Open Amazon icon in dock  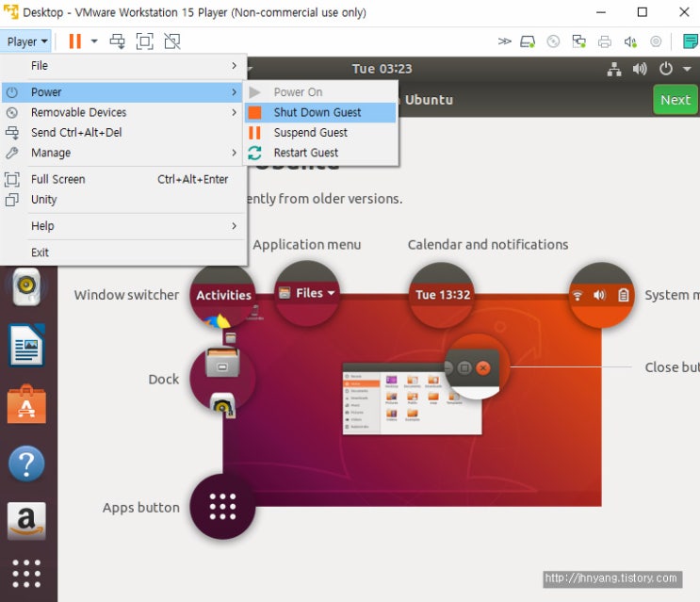(x=26, y=521)
